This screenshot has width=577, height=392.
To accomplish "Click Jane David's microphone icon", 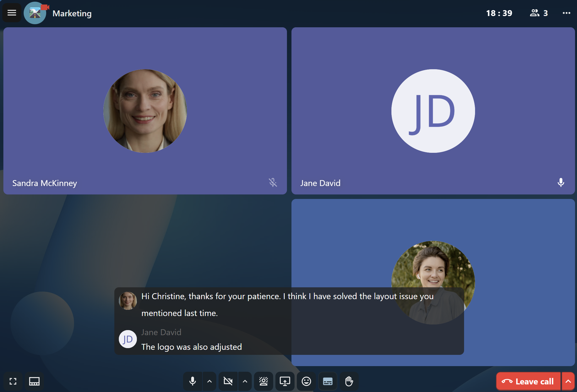I will click(561, 183).
